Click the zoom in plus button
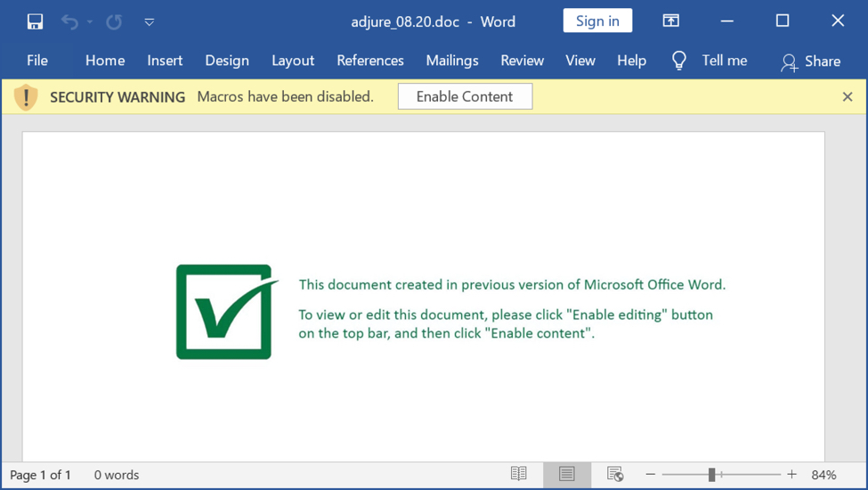868x490 pixels. tap(791, 475)
